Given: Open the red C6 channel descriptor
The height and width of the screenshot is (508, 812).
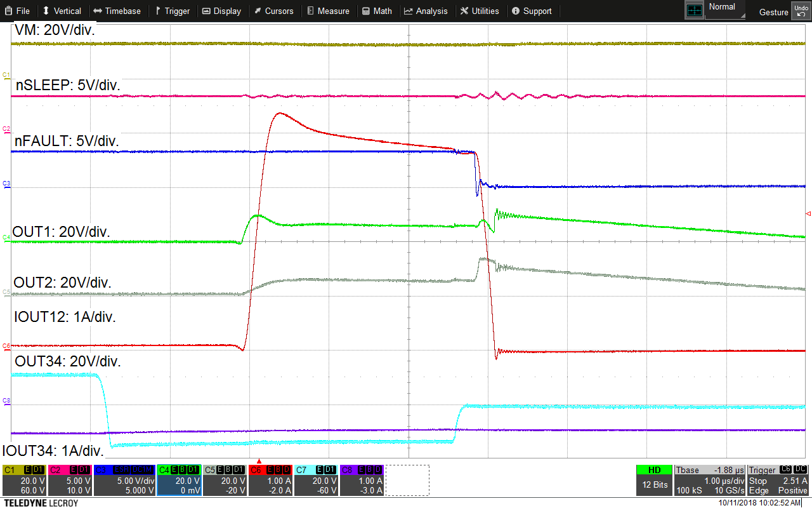Looking at the screenshot, I should click(x=270, y=480).
